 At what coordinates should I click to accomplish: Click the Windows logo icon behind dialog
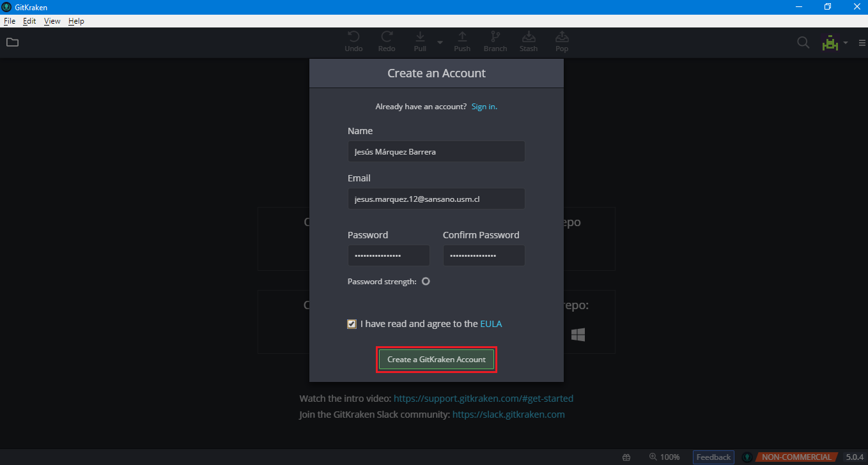pos(578,335)
